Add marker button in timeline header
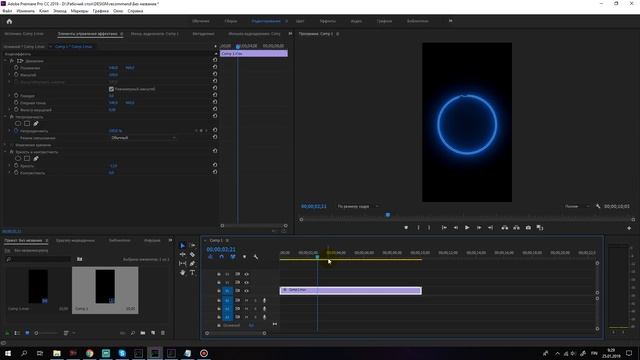This screenshot has height=360, width=640. [x=244, y=257]
